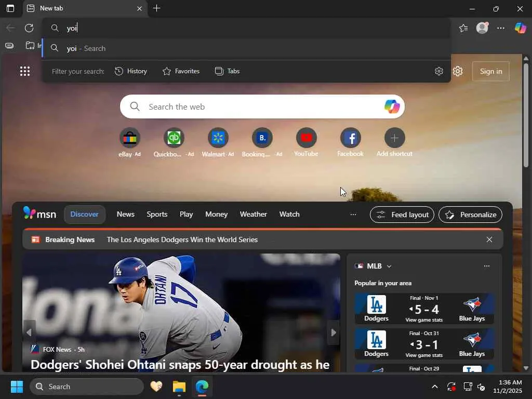
Task: Open Dodgers World Series breaking news link
Action: pos(182,240)
